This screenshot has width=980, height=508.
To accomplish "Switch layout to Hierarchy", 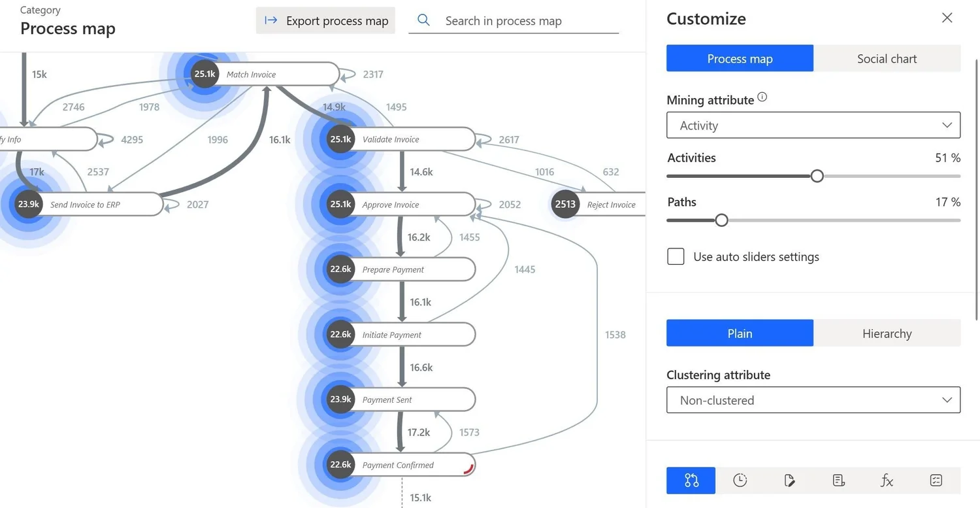I will coord(887,333).
